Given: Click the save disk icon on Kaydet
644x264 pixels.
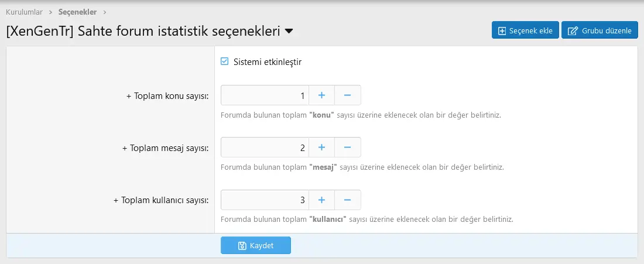Looking at the screenshot, I should [242, 246].
